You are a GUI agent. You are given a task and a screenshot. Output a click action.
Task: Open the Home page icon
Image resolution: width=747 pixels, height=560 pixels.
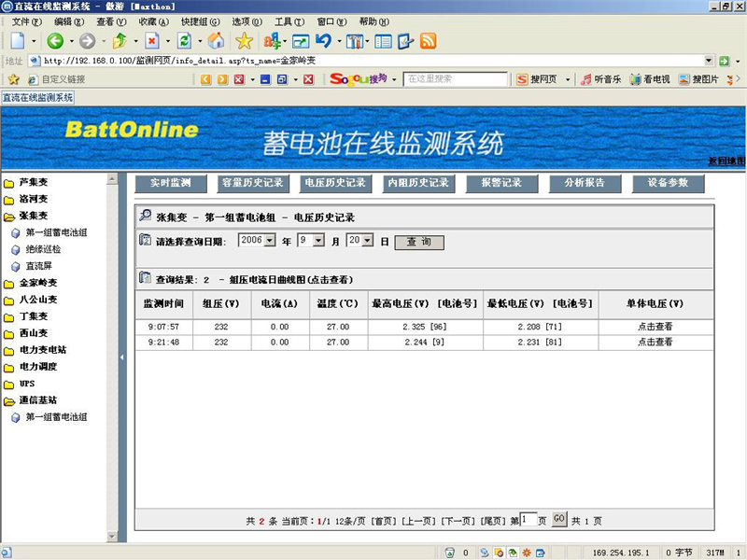point(217,41)
